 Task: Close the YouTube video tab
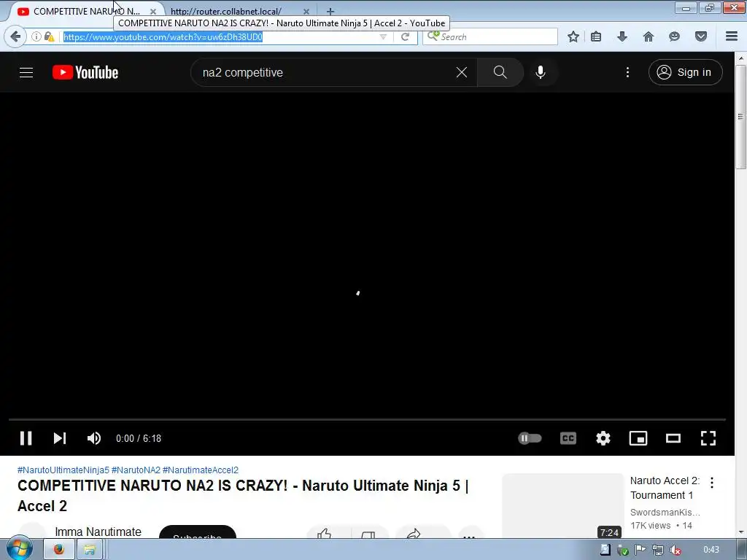[x=153, y=12]
